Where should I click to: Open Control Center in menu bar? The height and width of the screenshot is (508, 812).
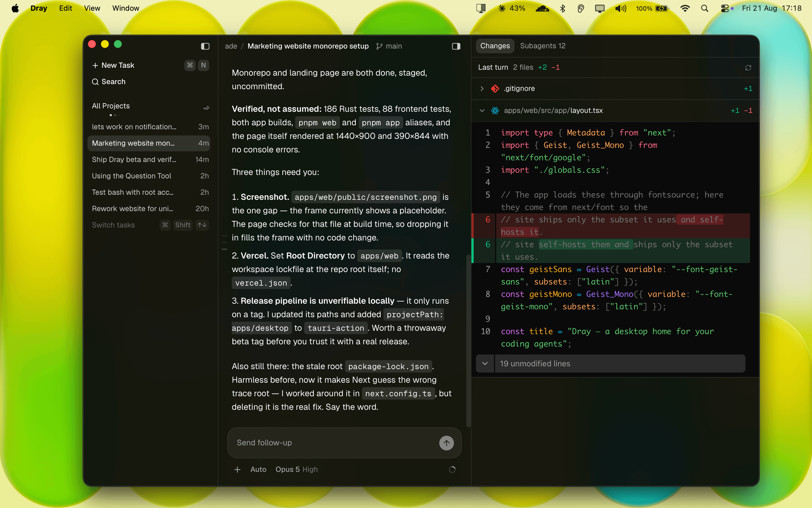point(725,8)
